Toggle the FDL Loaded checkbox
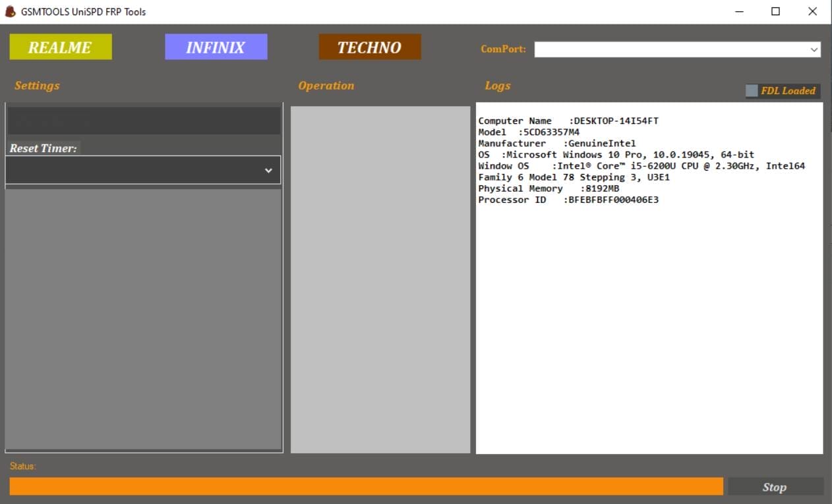This screenshot has width=832, height=504. (x=751, y=90)
